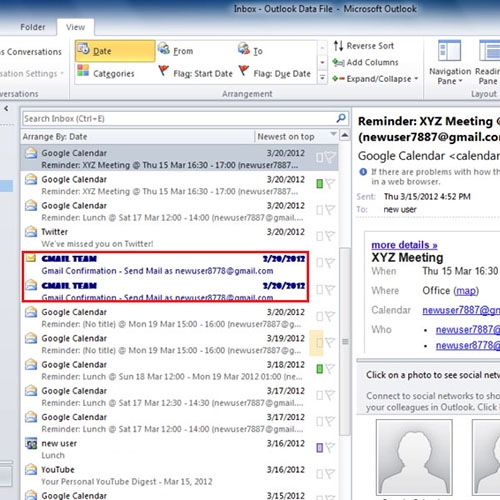Click the first contact photo placeholder
The height and width of the screenshot is (500, 500).
coord(414,457)
